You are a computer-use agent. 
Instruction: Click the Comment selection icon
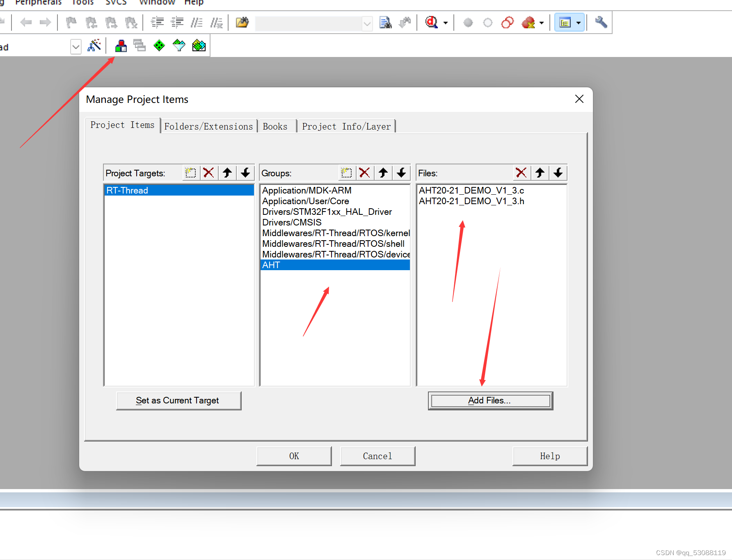point(197,22)
